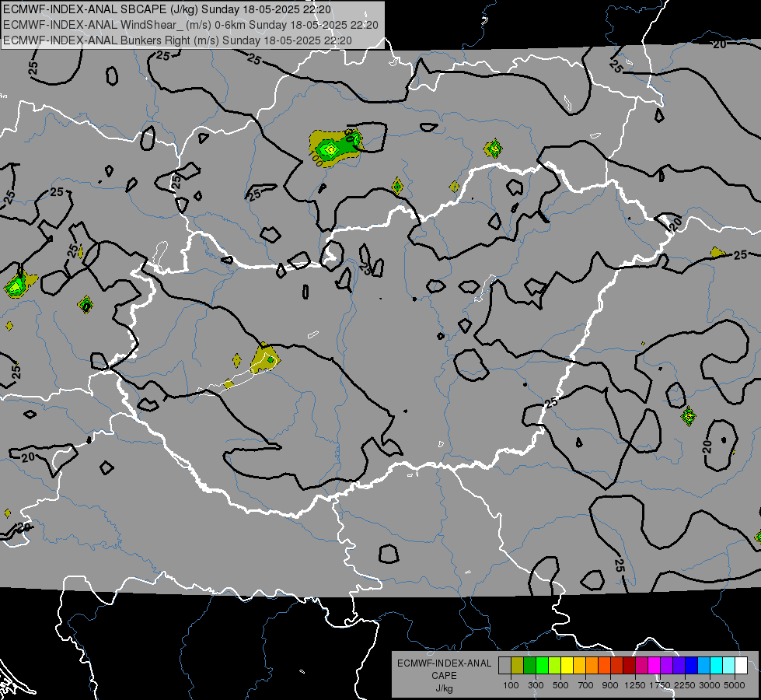This screenshot has width=761, height=700.
Task: Click the 500 legend value
Action: coord(560,685)
